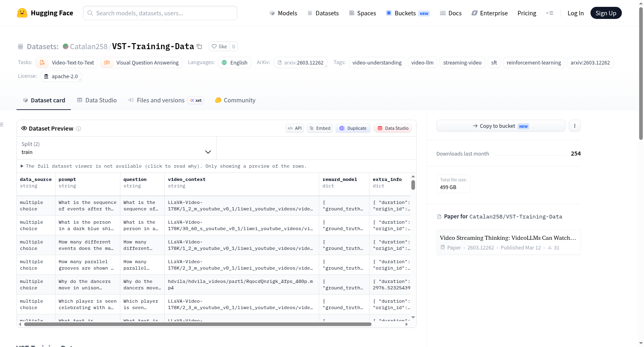Screen dimensions: 644x347
Task: Open Models in the top navigation
Action: pos(283,13)
